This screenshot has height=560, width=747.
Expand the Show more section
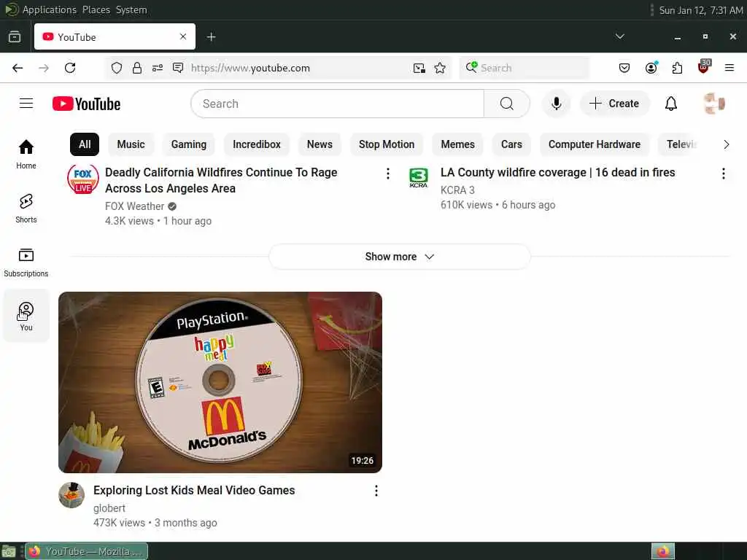pos(400,257)
